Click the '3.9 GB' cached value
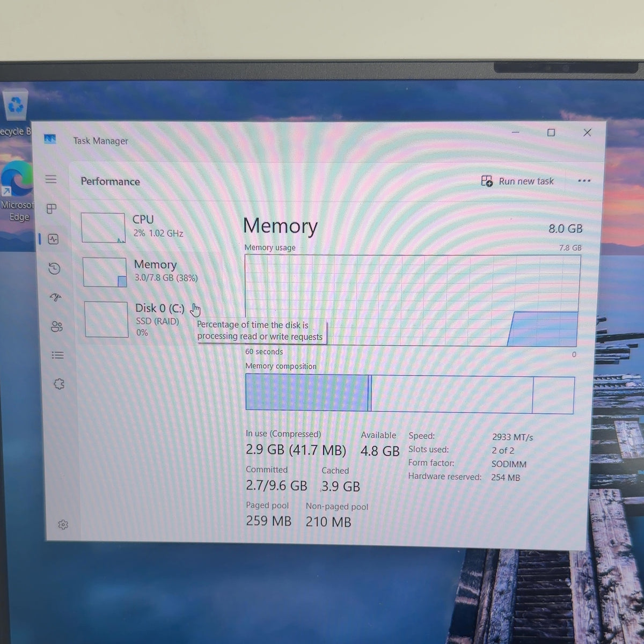The width and height of the screenshot is (644, 644). [x=341, y=487]
